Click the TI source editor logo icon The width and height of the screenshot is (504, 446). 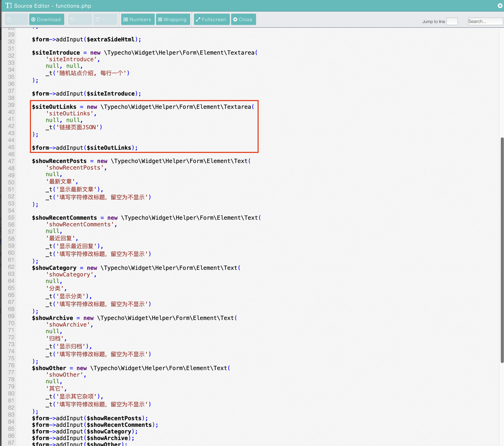(x=8, y=5)
